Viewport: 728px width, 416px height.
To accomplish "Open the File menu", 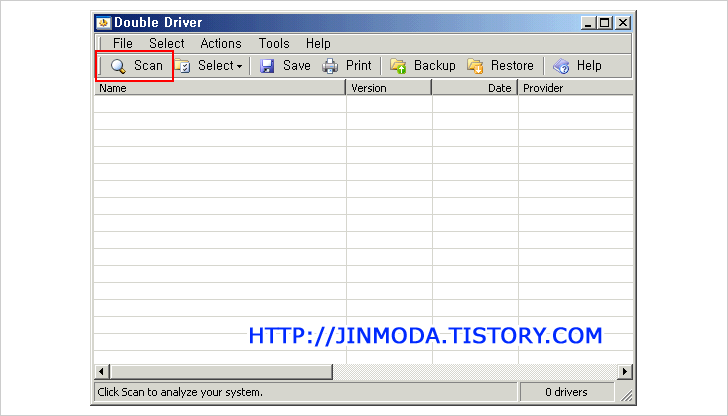I will click(123, 43).
